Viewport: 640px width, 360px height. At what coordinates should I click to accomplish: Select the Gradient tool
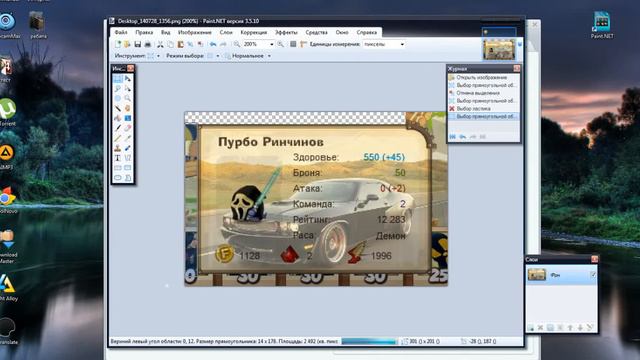[128, 118]
